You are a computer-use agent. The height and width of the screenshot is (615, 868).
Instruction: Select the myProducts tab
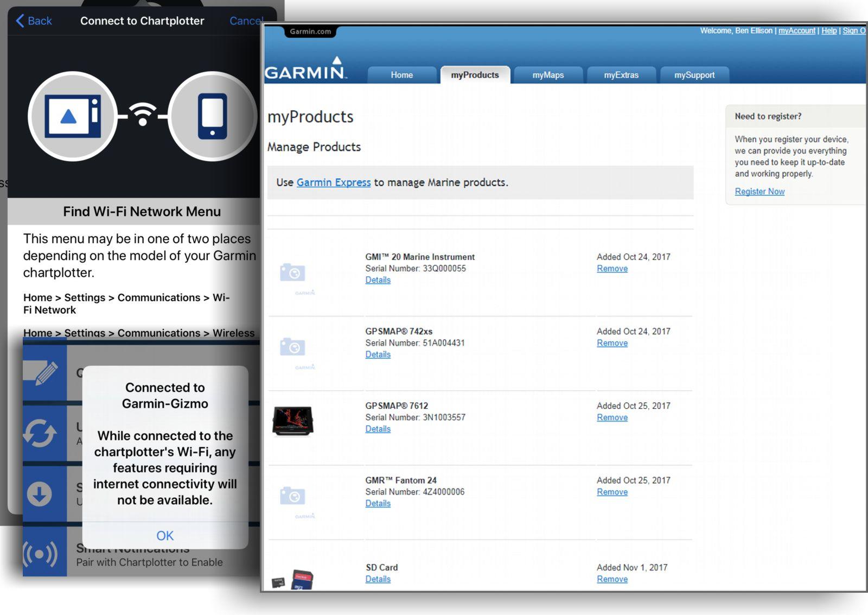coord(475,75)
